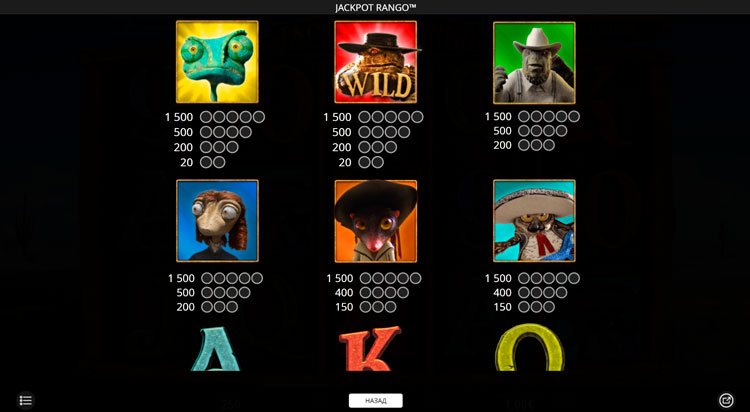Screen dimensions: 750x412
Task: Click the 200 payout under chameleon symbol
Action: point(183,147)
